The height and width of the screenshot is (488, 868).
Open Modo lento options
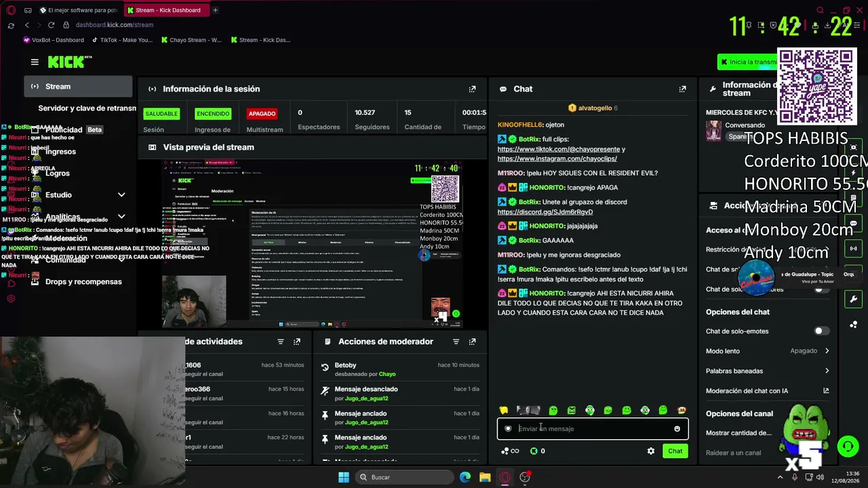tap(768, 351)
